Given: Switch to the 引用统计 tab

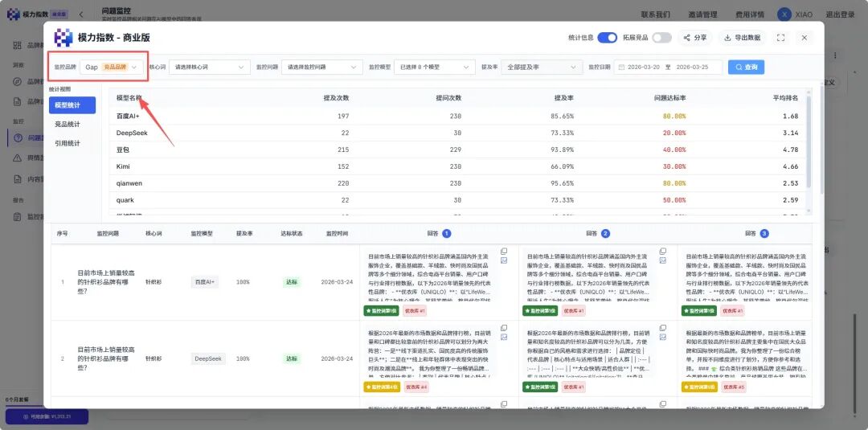Looking at the screenshot, I should [68, 143].
